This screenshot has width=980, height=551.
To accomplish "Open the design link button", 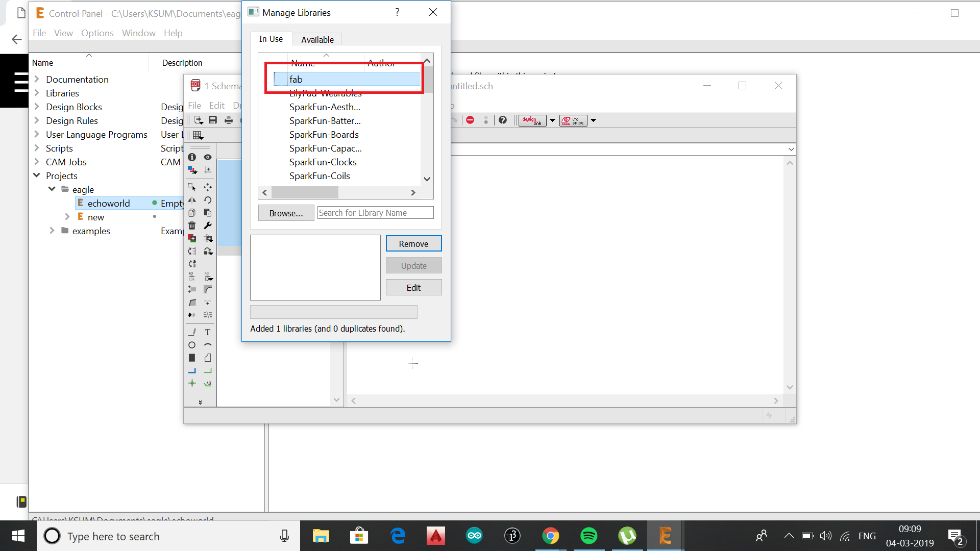I will click(532, 120).
